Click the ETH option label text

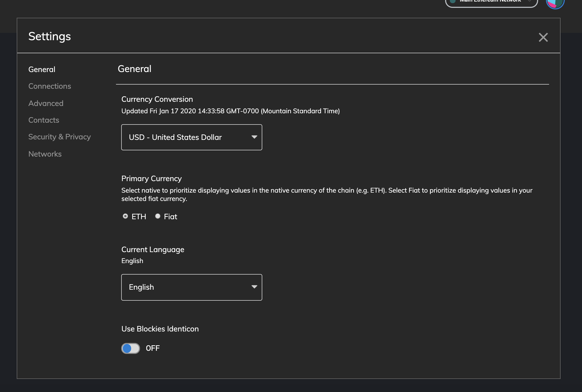[139, 217]
